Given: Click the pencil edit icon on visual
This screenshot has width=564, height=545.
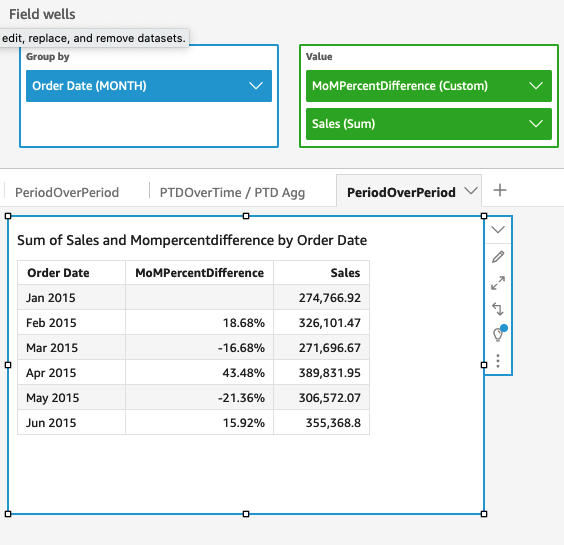Looking at the screenshot, I should (x=498, y=257).
